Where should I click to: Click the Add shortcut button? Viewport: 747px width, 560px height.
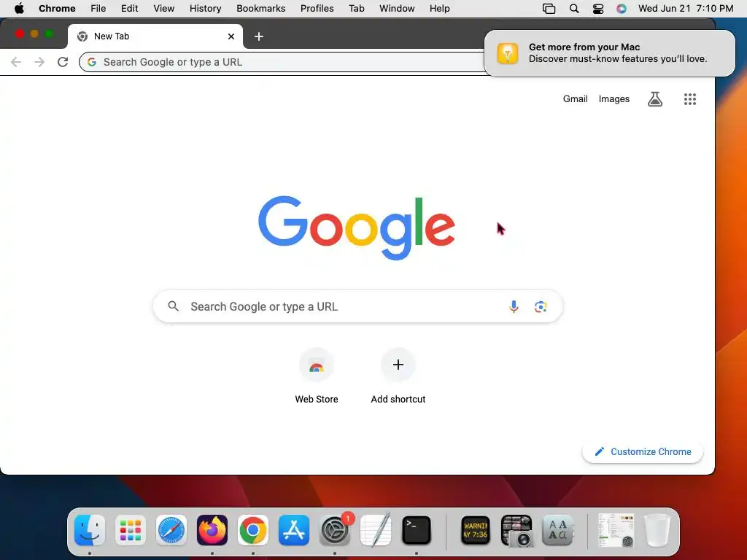point(398,376)
